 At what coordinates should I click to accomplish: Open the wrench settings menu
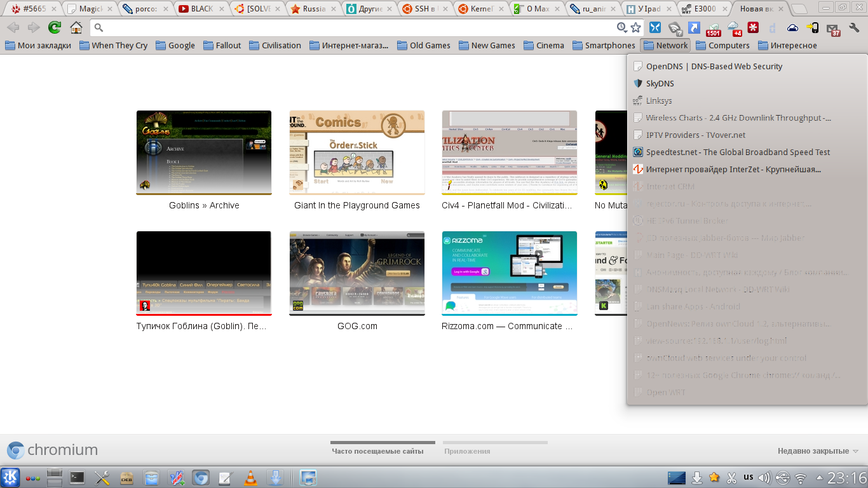pyautogui.click(x=854, y=27)
